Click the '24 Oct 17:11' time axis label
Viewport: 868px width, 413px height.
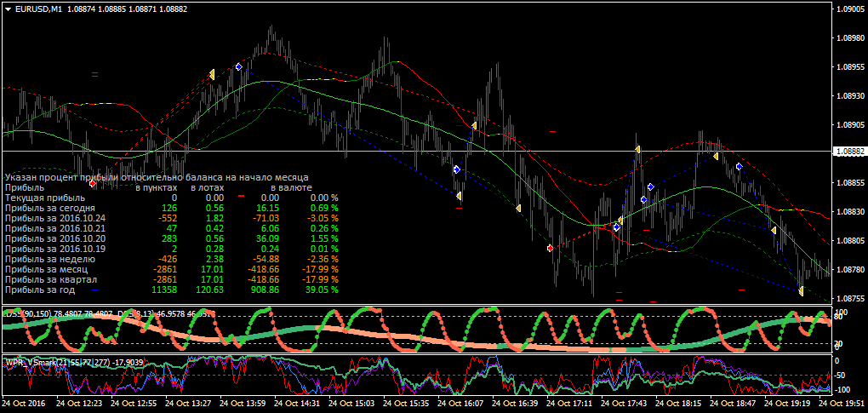(569, 404)
